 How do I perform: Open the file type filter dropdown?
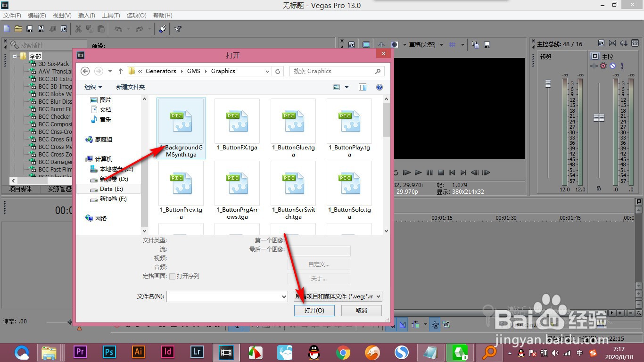pos(338,296)
